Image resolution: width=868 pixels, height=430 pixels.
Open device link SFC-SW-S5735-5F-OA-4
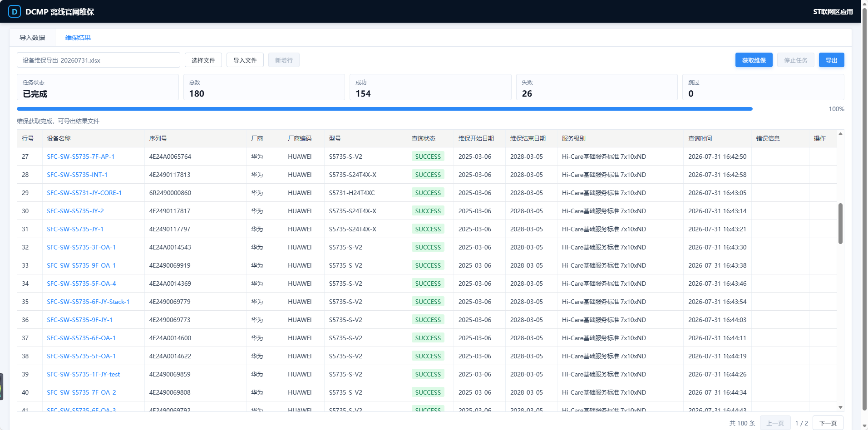pos(82,283)
